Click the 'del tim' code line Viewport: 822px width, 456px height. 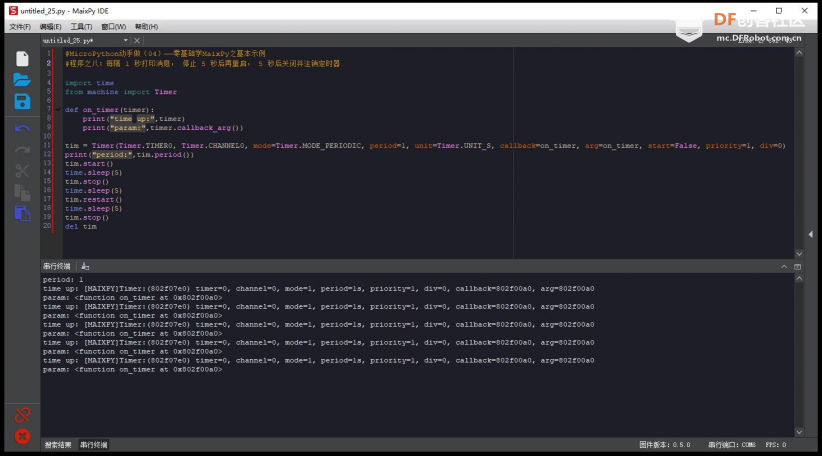coord(81,226)
